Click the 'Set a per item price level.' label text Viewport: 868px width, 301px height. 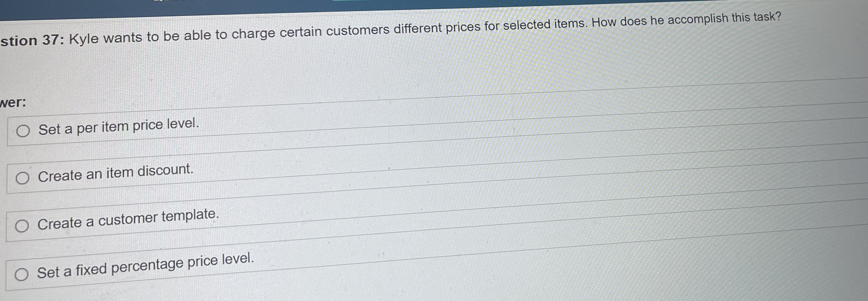[119, 127]
